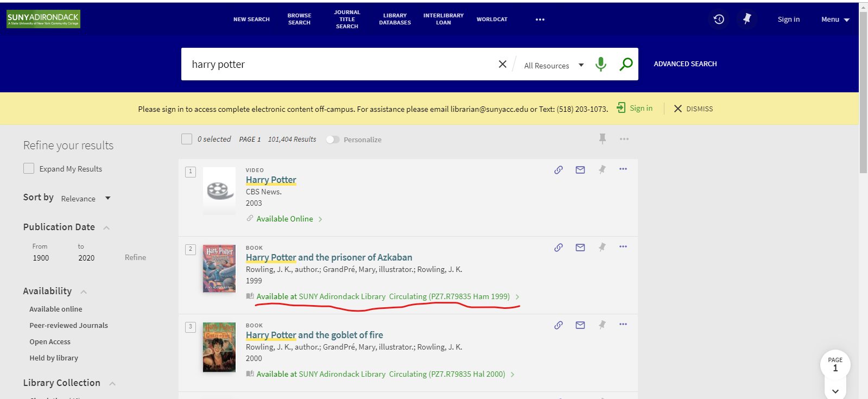Pin the Prisoner of Azkaban book
This screenshot has width=868, height=399.
click(x=602, y=247)
